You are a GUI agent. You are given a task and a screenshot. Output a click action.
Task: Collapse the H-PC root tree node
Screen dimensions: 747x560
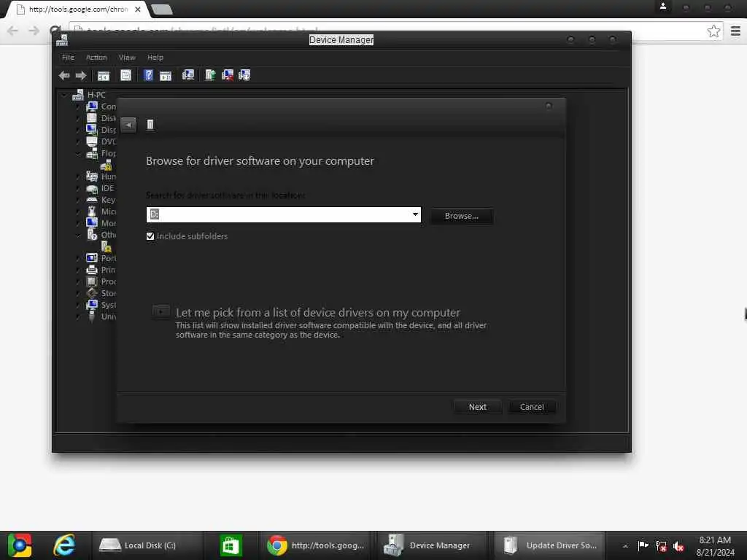[x=64, y=95]
